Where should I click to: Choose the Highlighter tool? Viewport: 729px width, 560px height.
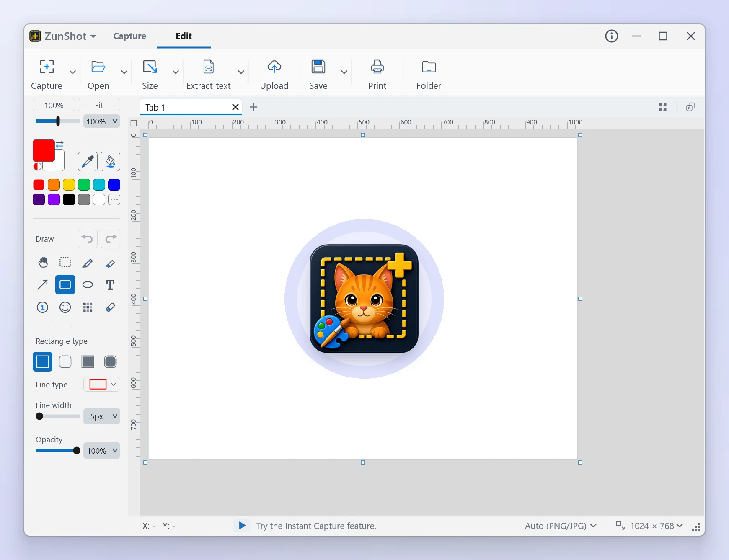click(110, 263)
